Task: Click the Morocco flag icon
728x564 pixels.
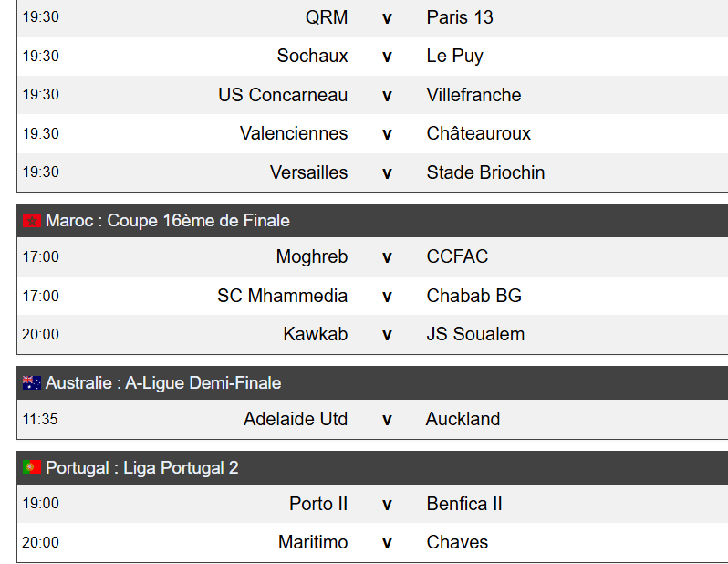Action: [32, 221]
